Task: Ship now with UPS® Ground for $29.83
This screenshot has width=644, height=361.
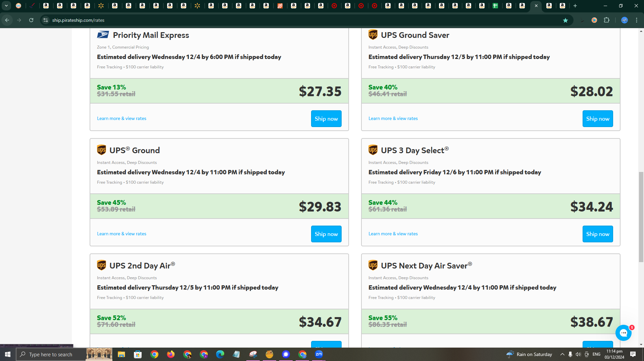Action: [x=326, y=234]
